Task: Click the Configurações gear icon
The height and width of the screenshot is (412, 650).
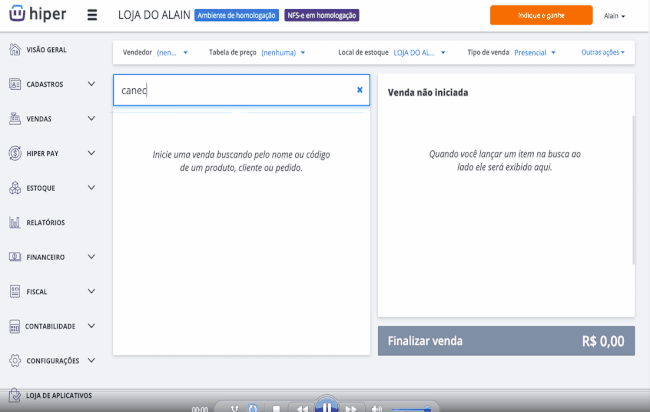Action: pos(15,361)
